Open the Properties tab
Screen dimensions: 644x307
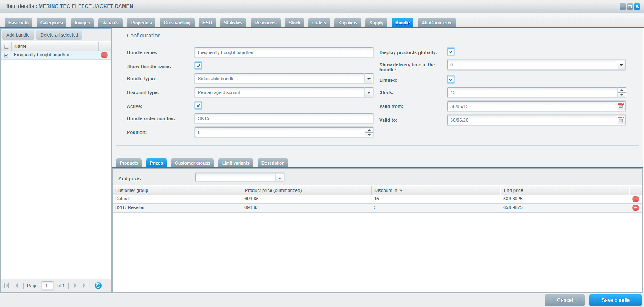click(141, 23)
